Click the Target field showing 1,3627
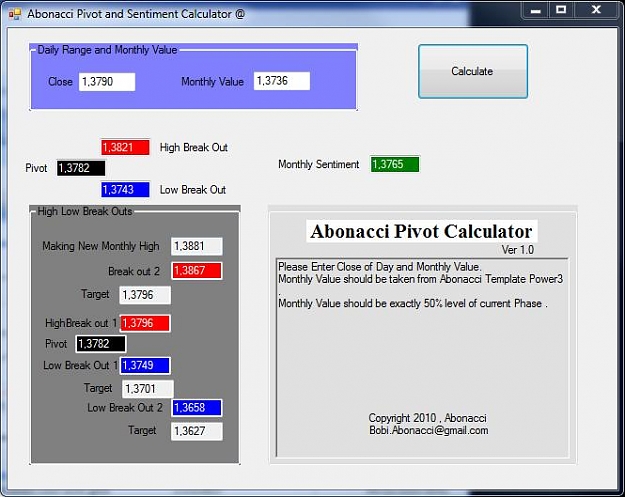The image size is (625, 497). pyautogui.click(x=197, y=431)
